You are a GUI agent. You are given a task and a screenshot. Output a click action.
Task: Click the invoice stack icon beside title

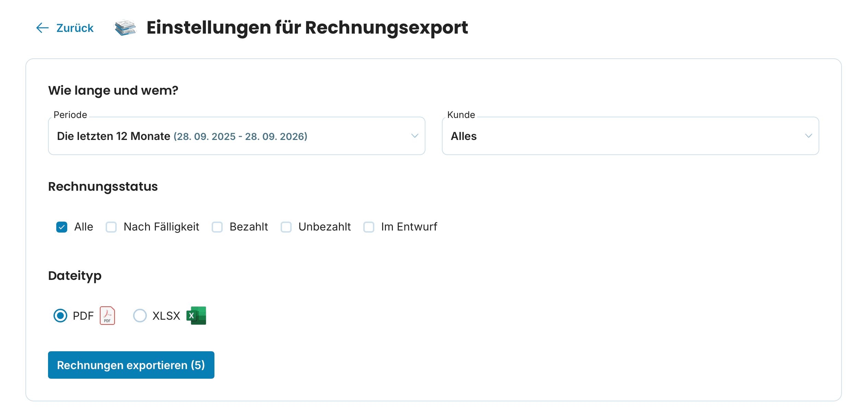pos(125,28)
